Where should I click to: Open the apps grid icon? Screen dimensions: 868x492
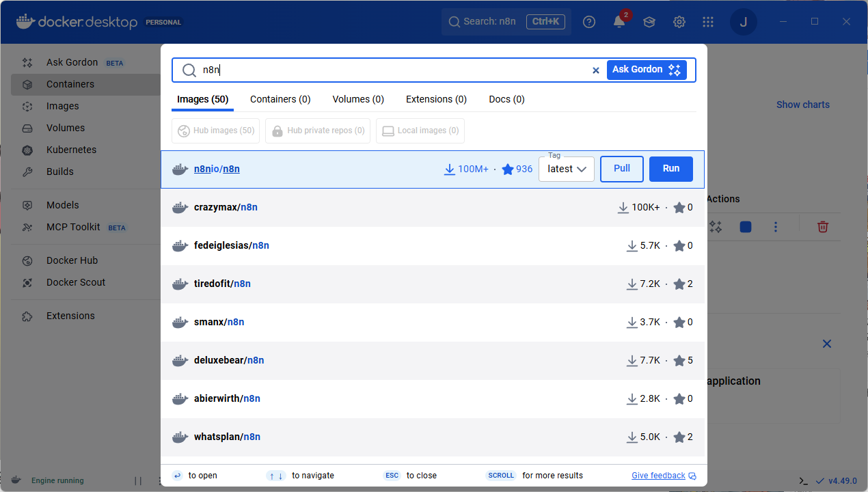tap(708, 22)
